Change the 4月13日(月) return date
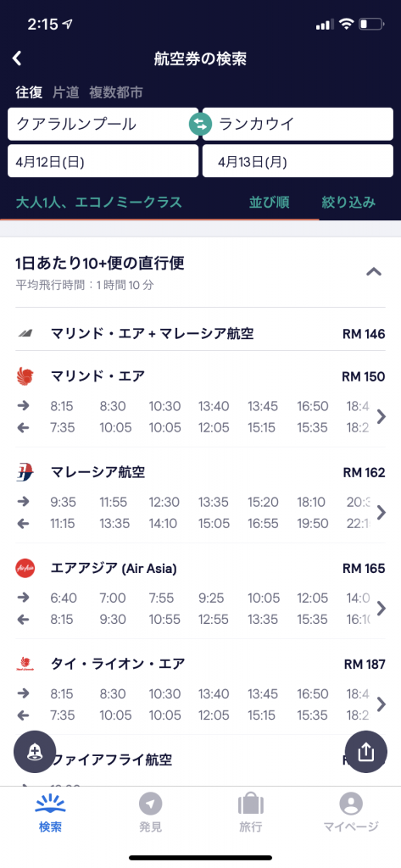This screenshot has height=868, width=401. coord(298,161)
